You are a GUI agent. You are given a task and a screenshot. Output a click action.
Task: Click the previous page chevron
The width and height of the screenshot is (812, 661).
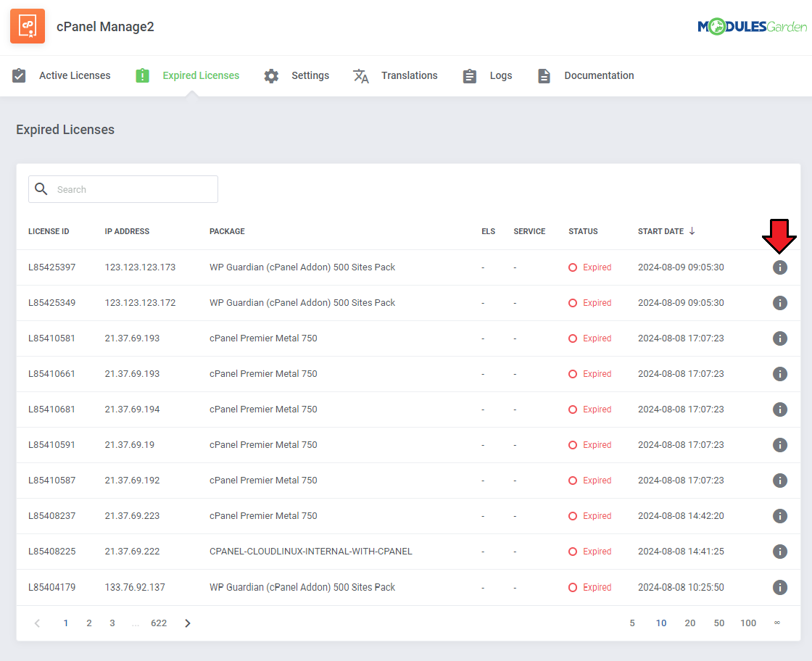coord(37,623)
